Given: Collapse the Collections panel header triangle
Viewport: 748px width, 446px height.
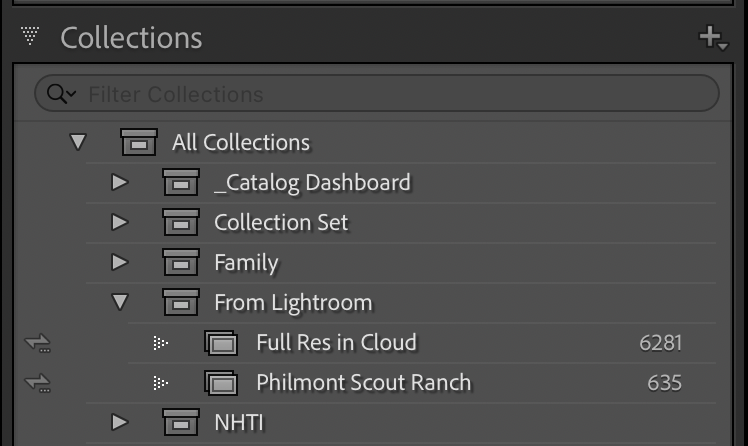Looking at the screenshot, I should 30,36.
